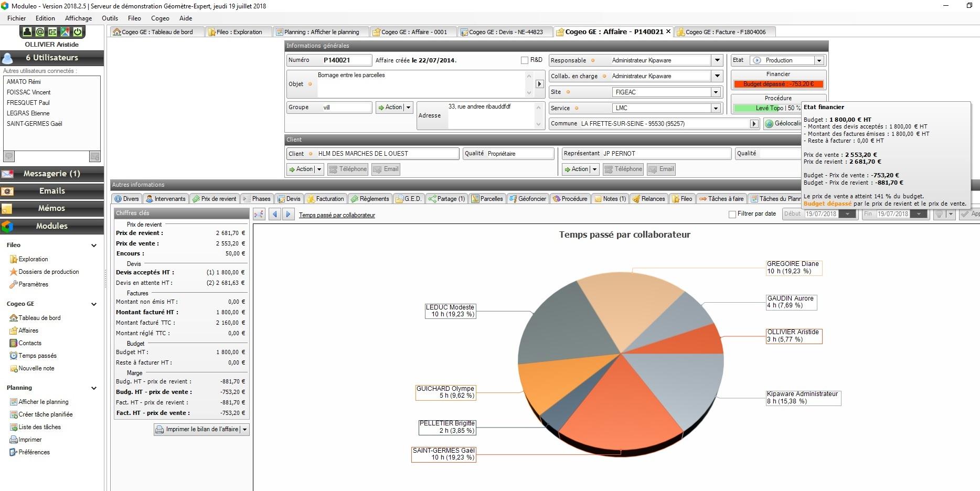This screenshot has width=980, height=491.
Task: Open the Imprimer le bilan de l'affaire dropdown arrow
Action: (244, 430)
